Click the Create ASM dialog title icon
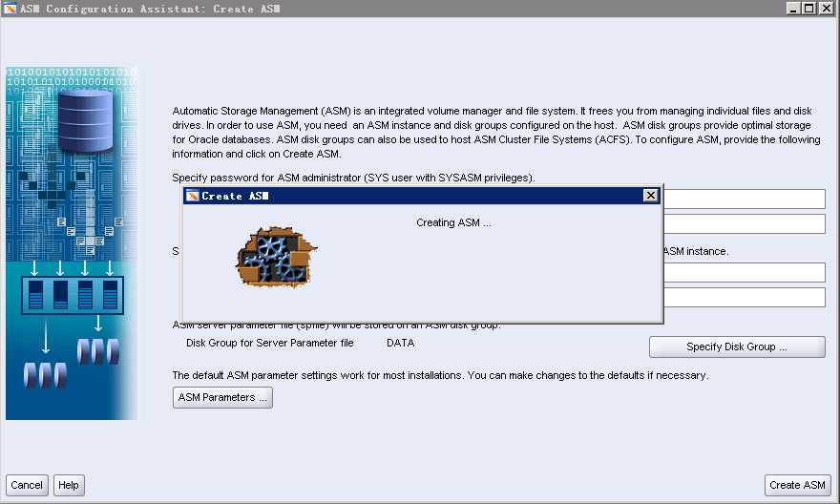 click(x=192, y=196)
